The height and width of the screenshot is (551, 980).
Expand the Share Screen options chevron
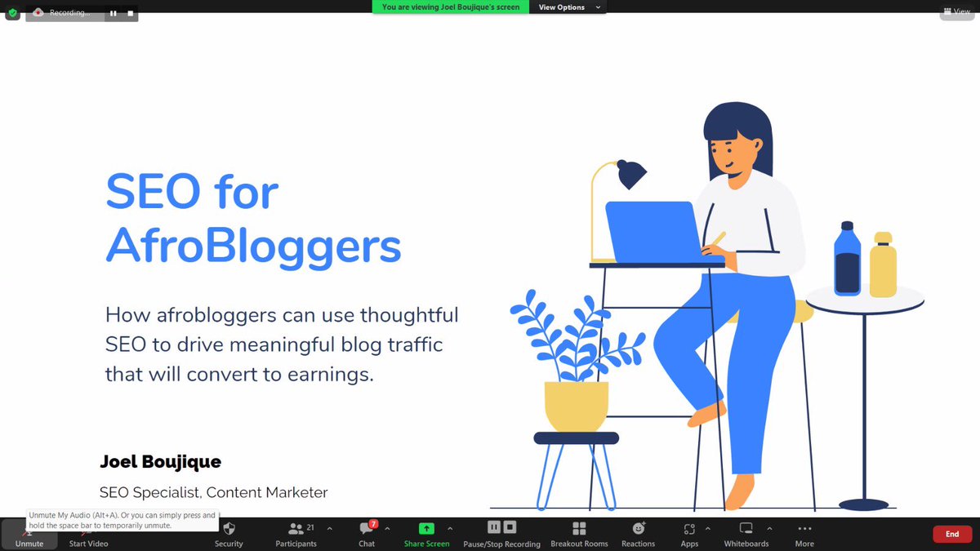[x=449, y=527]
